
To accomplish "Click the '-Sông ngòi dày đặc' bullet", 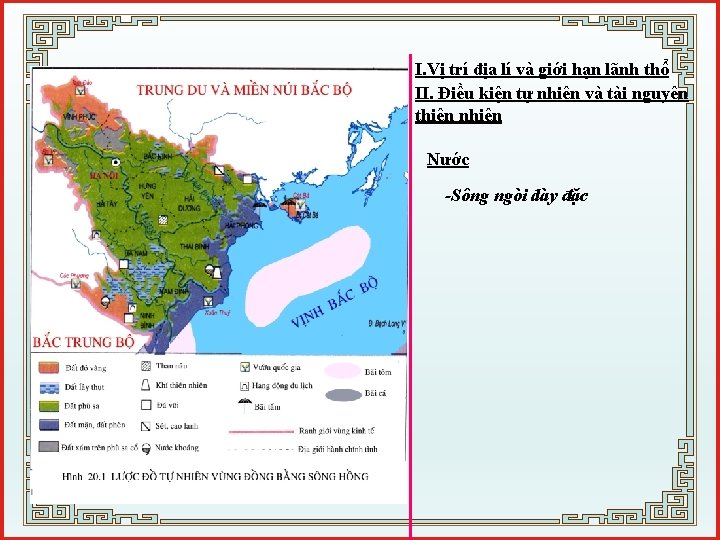I will (x=516, y=196).
